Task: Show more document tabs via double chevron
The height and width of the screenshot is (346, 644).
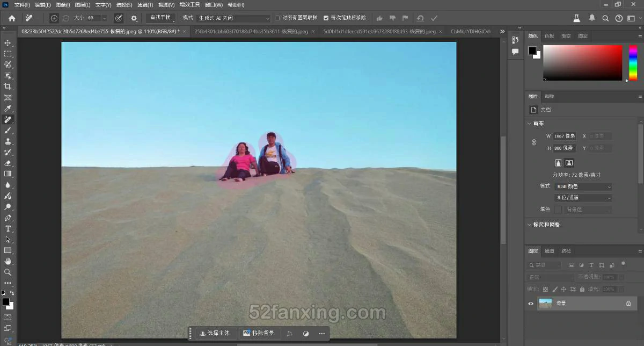Action: pyautogui.click(x=502, y=32)
